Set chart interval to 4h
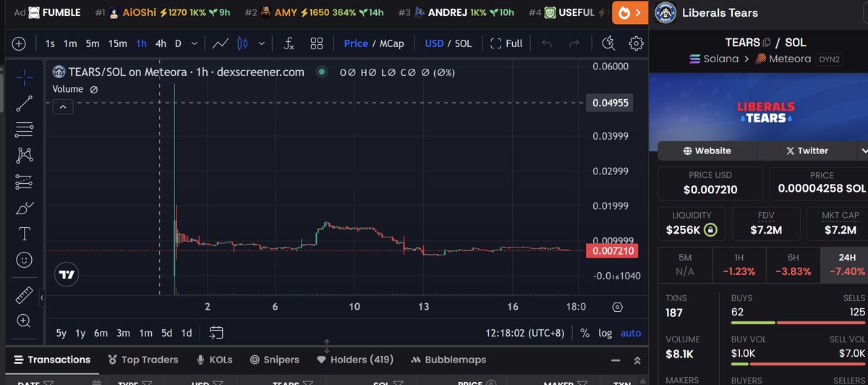Viewport: 868px width, 385px height. [x=161, y=43]
